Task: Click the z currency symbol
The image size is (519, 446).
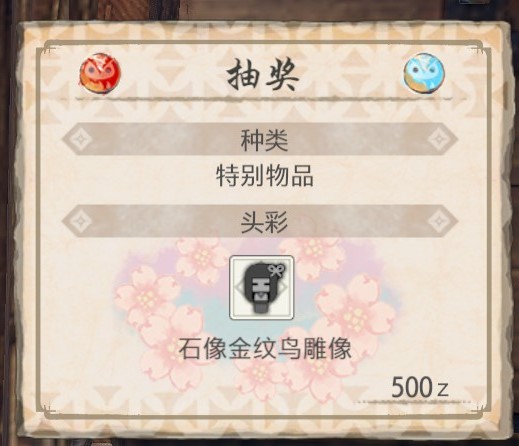Action: pos(443,389)
